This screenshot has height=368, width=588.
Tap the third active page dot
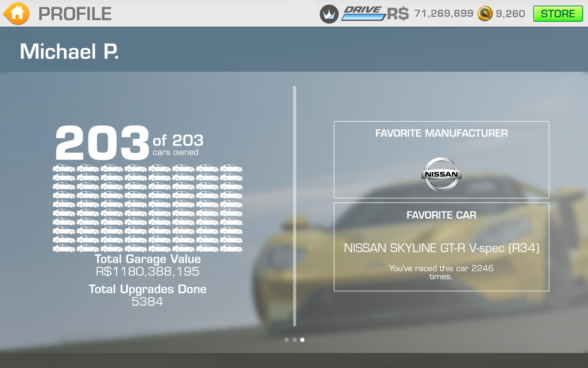point(302,340)
